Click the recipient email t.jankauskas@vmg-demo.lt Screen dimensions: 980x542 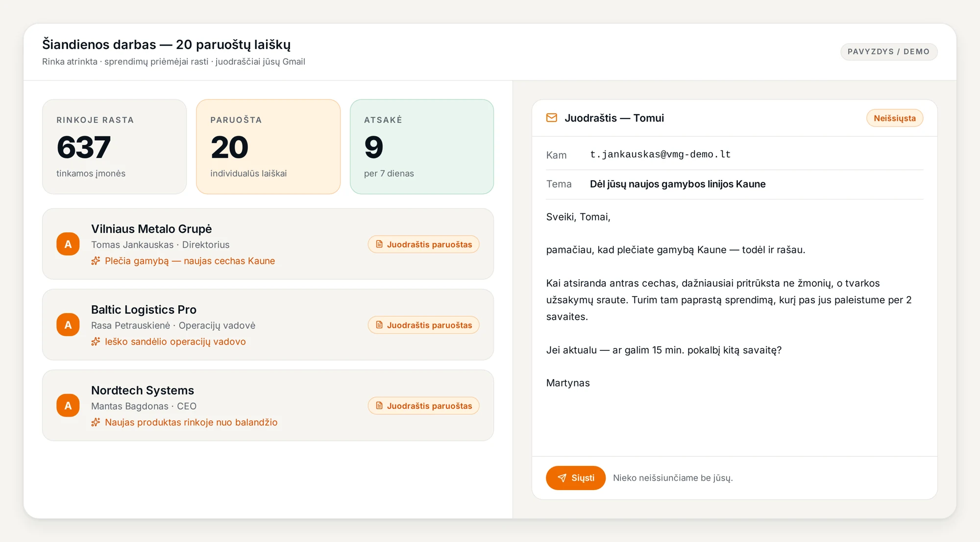pyautogui.click(x=660, y=154)
